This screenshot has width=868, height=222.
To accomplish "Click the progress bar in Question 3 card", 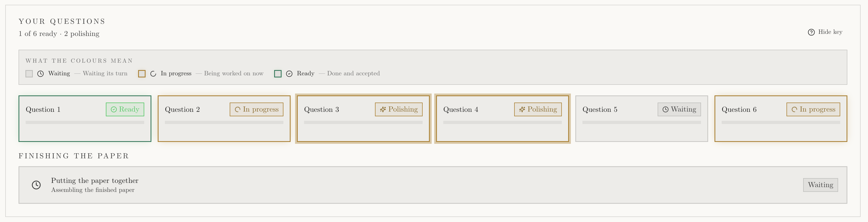I will tap(363, 122).
